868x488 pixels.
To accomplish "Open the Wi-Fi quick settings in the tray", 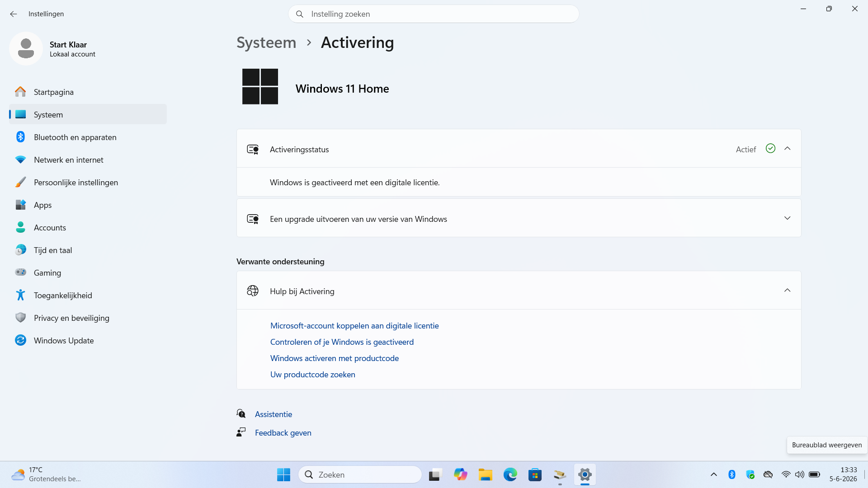I will coord(786,474).
